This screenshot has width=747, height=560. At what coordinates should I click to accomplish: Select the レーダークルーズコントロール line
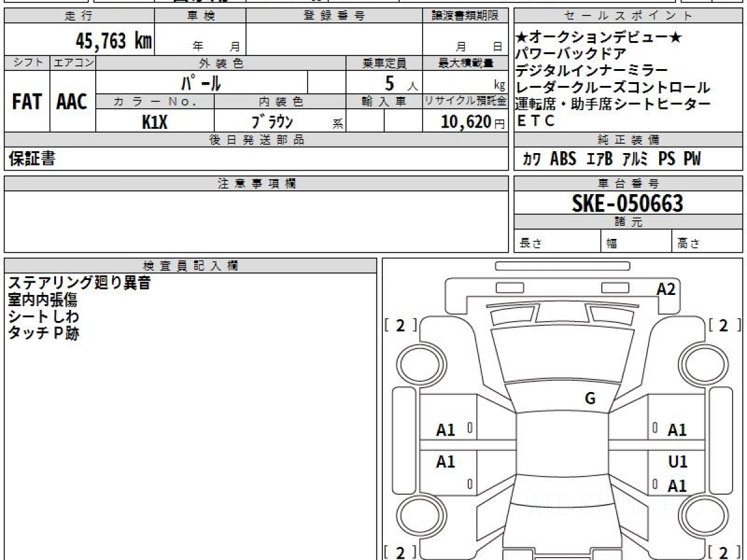[613, 88]
